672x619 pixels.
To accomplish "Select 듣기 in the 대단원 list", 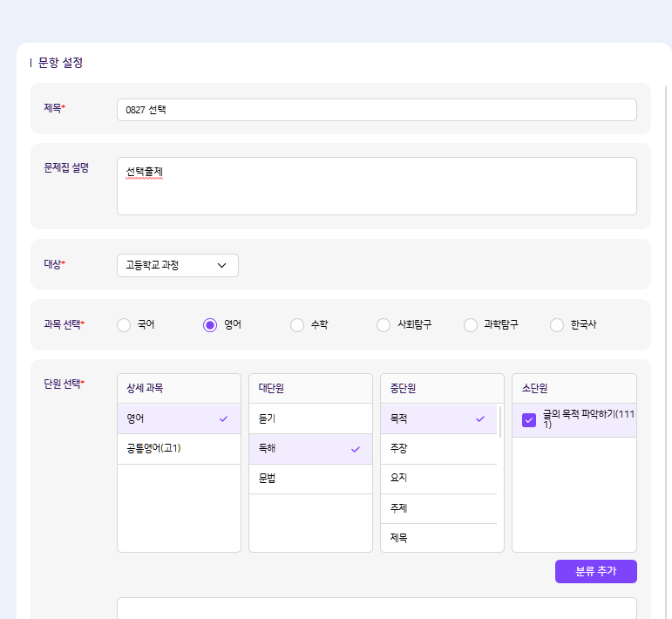I will (310, 418).
